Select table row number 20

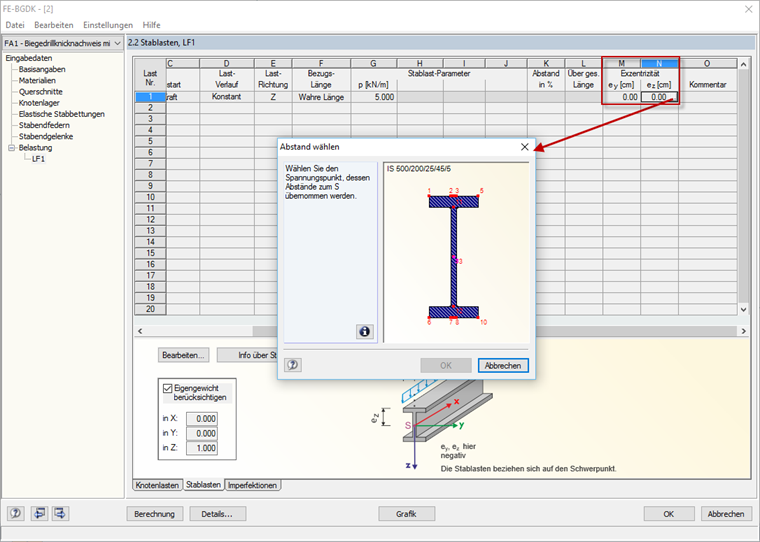150,309
